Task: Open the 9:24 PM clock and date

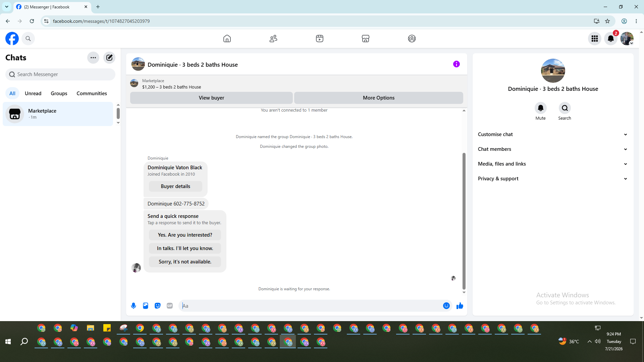Action: pos(614,342)
